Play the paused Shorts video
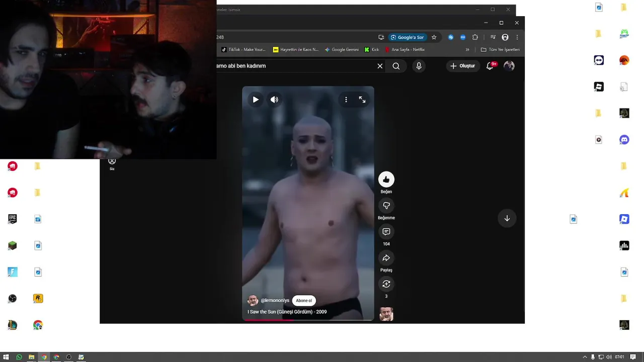The image size is (644, 362). coord(256,100)
